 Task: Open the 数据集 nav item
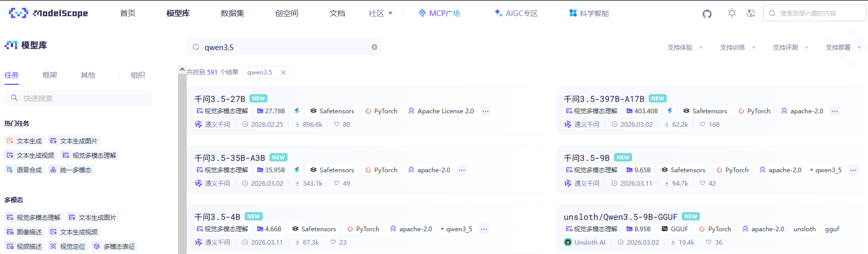tap(232, 13)
